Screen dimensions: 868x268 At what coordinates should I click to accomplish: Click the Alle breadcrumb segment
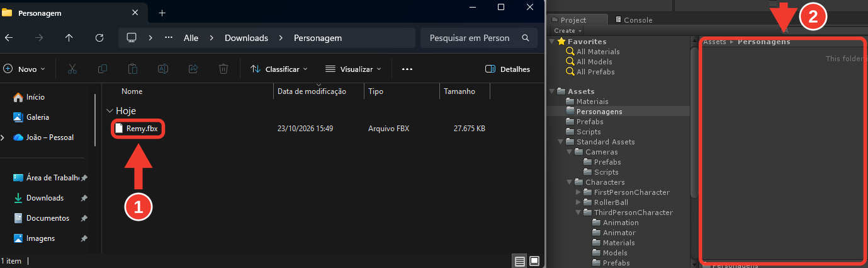coord(191,38)
